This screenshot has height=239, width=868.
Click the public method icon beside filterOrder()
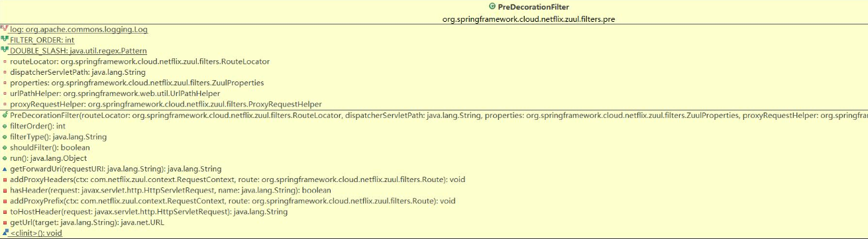(x=5, y=126)
